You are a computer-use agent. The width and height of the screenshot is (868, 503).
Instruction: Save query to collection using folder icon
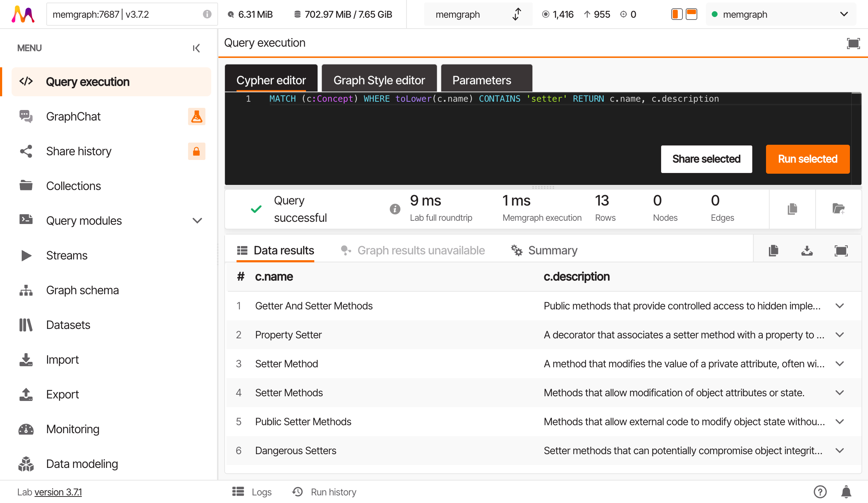(x=838, y=209)
